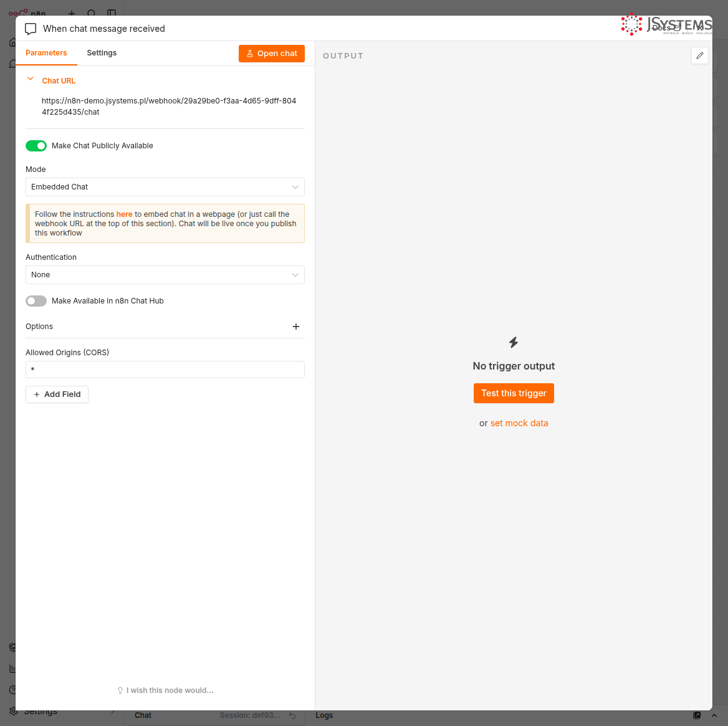Viewport: 728px width, 726px height.
Task: Click the Home icon in background sidebar
Action: coord(12,42)
